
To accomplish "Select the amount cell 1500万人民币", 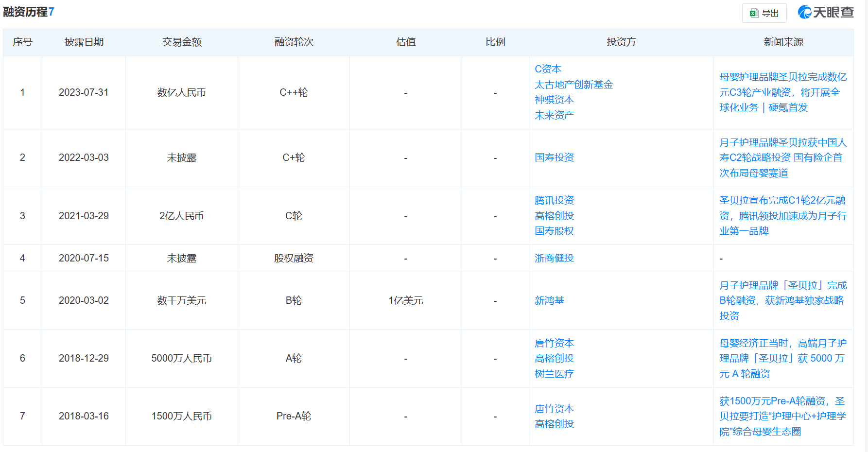I will coord(182,416).
